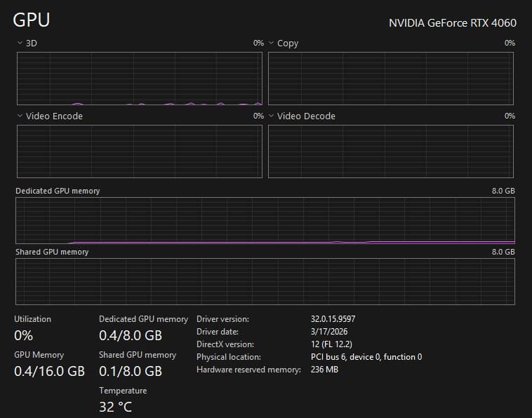
Task: Open the Video Encode engine dropdown
Action: coord(20,116)
